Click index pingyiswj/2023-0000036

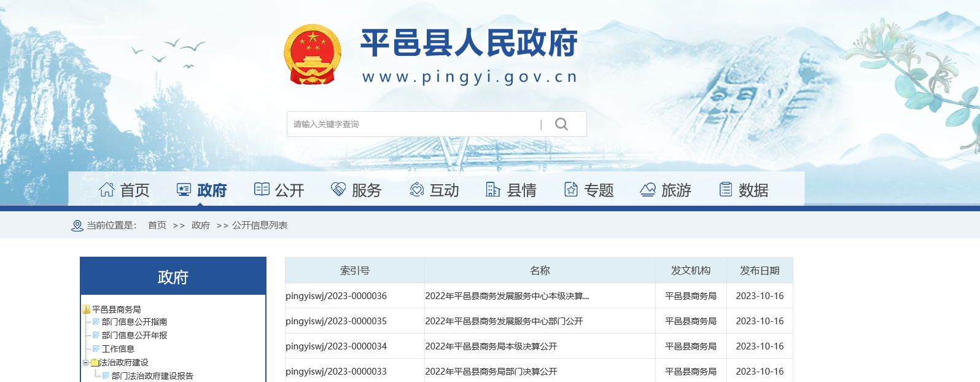[336, 296]
